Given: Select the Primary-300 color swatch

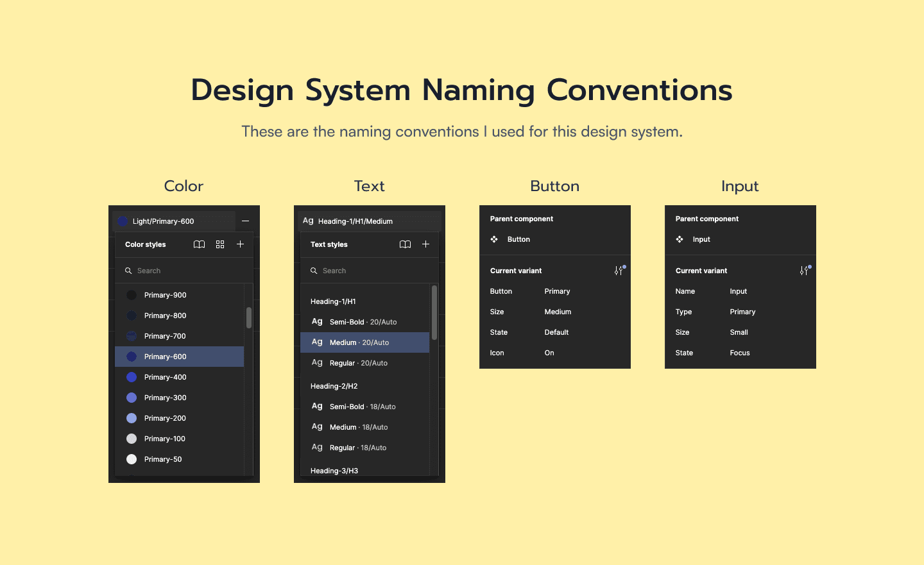Looking at the screenshot, I should coord(132,398).
